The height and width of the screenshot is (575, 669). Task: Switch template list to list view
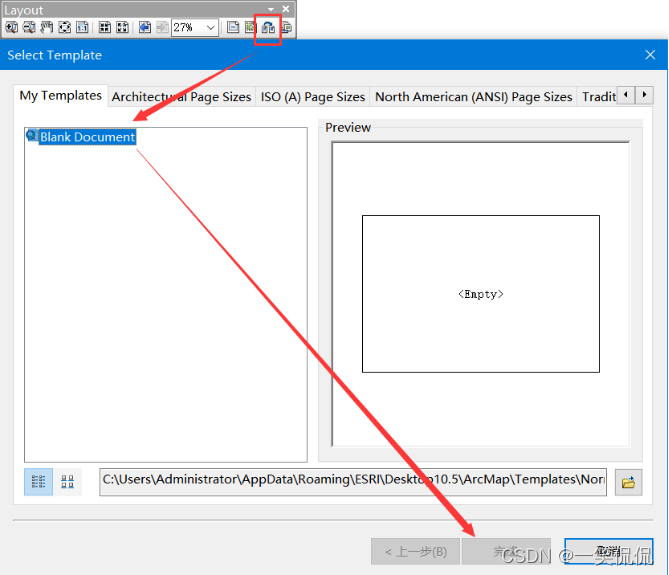[x=38, y=482]
